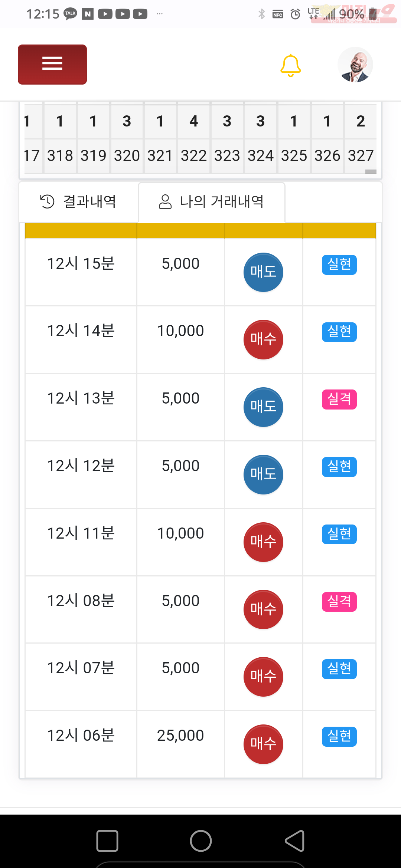Screen dimensions: 401x868
Task: Select the 나의 거래내역 tab
Action: point(212,202)
